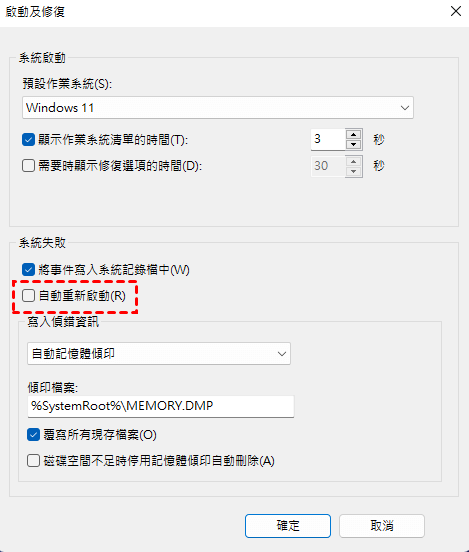Click the down arrow of recovery options time spinner
The height and width of the screenshot is (552, 469).
click(x=354, y=172)
